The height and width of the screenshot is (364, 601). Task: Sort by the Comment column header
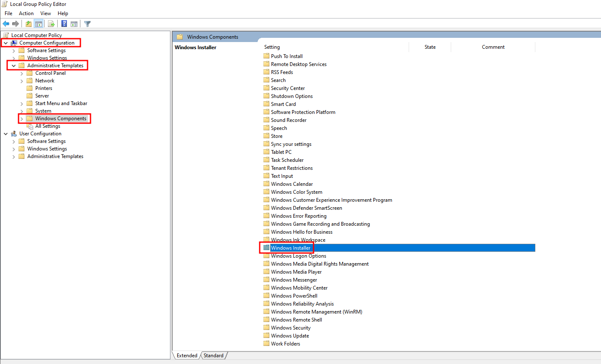(x=493, y=47)
